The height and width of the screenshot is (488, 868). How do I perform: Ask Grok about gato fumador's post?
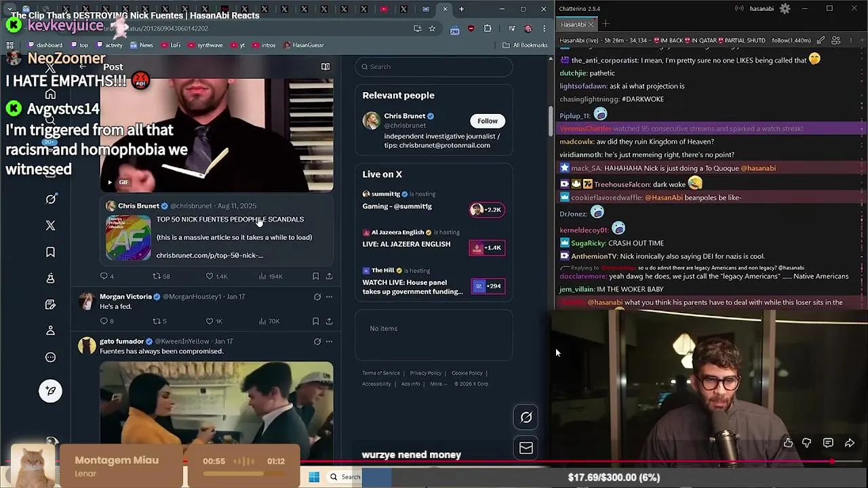(317, 342)
